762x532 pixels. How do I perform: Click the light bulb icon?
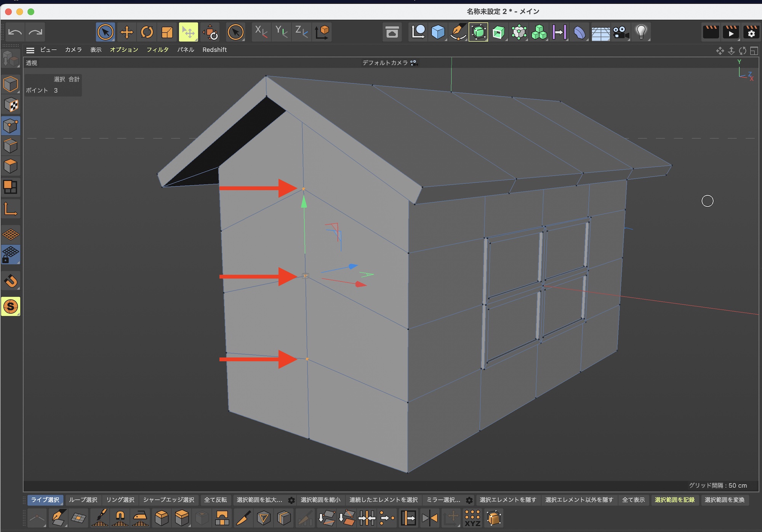[641, 32]
